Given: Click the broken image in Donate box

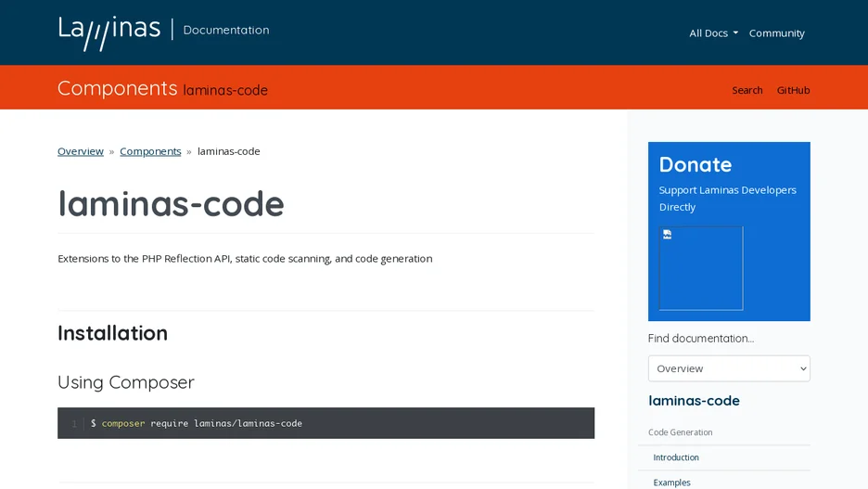Looking at the screenshot, I should point(701,268).
